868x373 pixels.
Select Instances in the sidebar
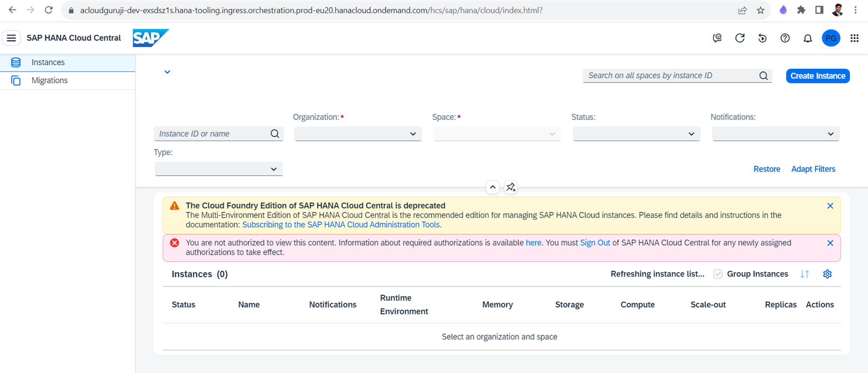(48, 62)
